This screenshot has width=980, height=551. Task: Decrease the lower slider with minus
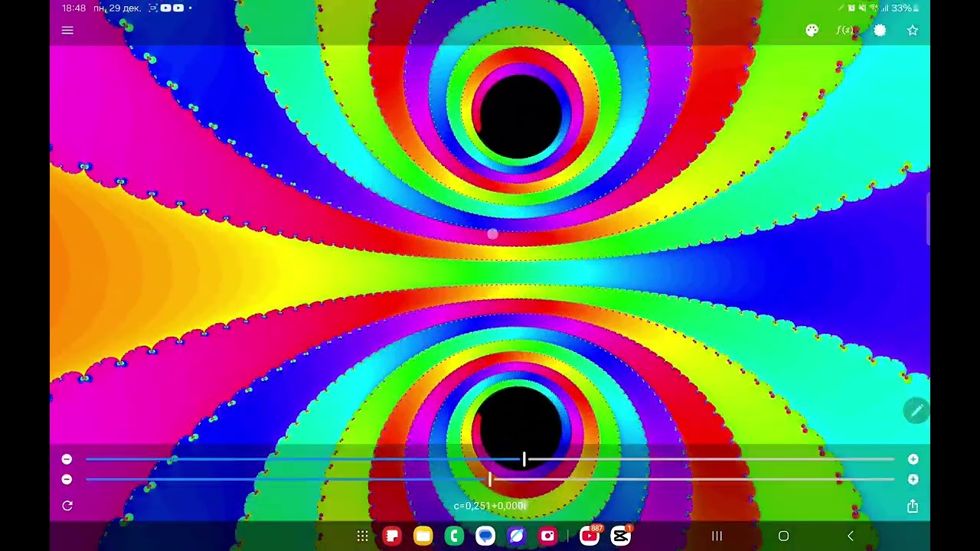tap(67, 479)
